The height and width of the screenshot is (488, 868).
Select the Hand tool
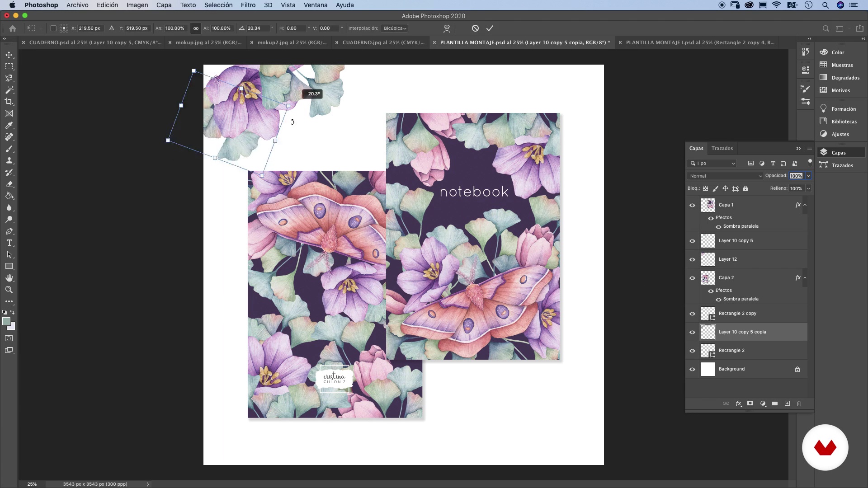[x=9, y=278]
